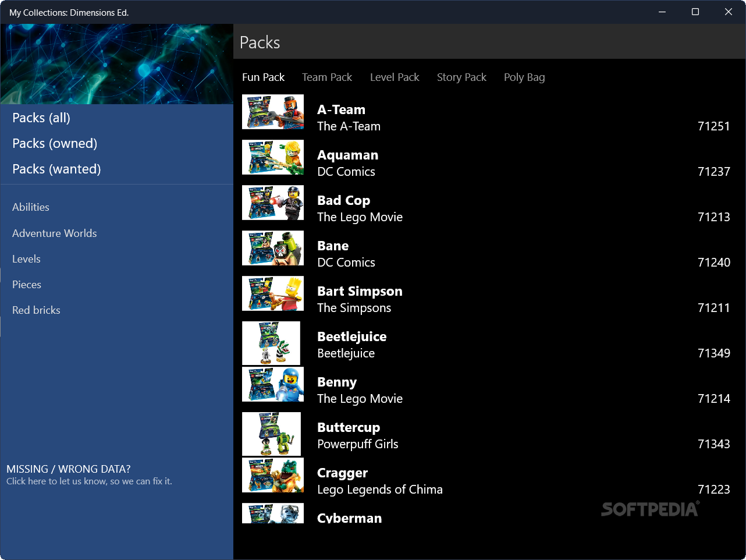Click pack number 71214
The height and width of the screenshot is (560, 746).
(713, 399)
